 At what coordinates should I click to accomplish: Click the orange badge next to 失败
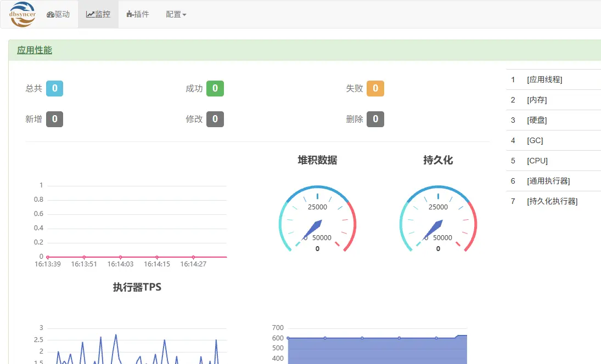pos(376,88)
